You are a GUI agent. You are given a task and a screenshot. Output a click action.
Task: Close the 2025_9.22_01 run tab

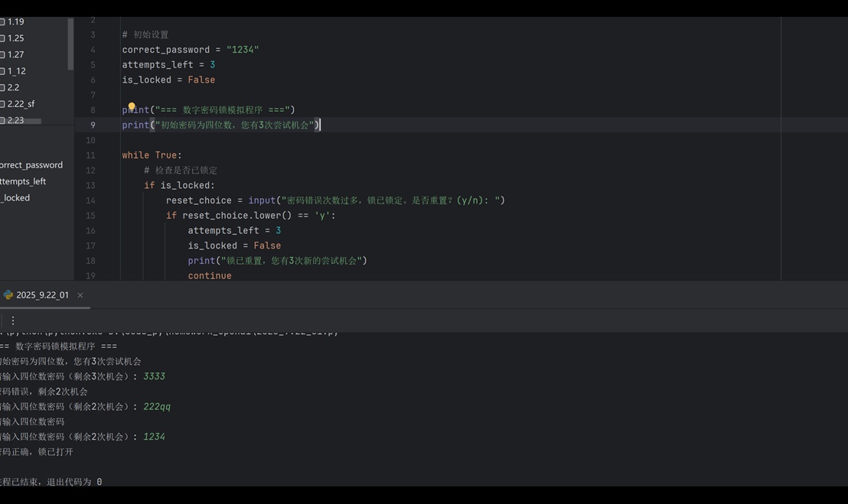(80, 295)
